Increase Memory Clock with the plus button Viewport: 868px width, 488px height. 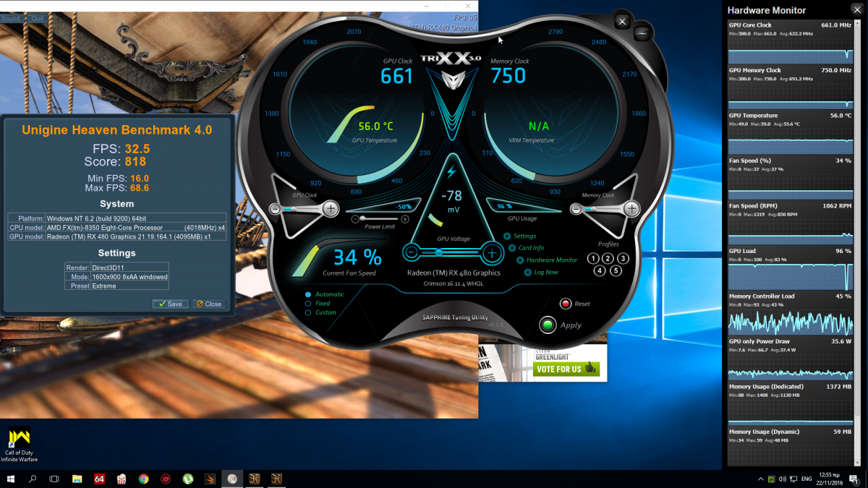pos(631,209)
